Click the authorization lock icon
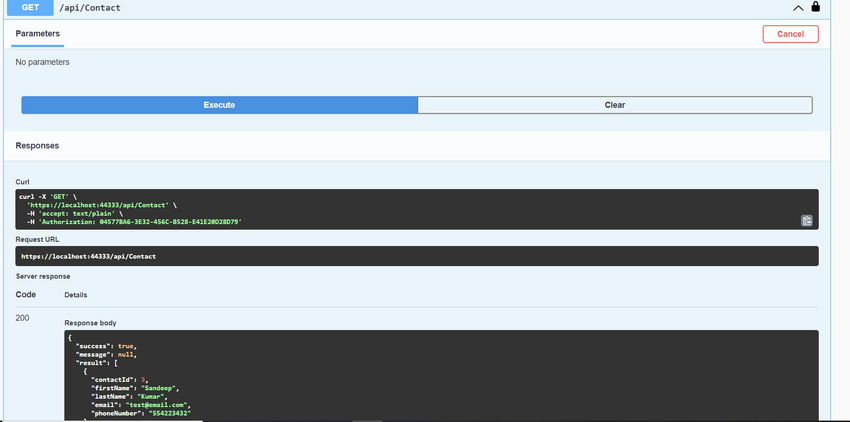Image resolution: width=850 pixels, height=422 pixels. click(815, 7)
